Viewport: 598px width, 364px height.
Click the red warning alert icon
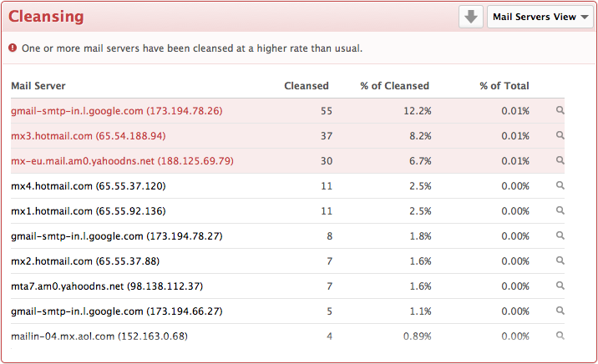click(13, 48)
